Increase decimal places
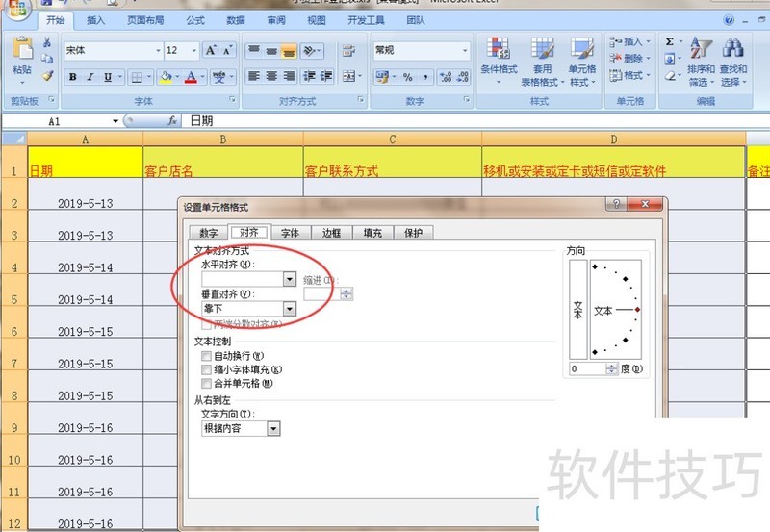 [446, 77]
